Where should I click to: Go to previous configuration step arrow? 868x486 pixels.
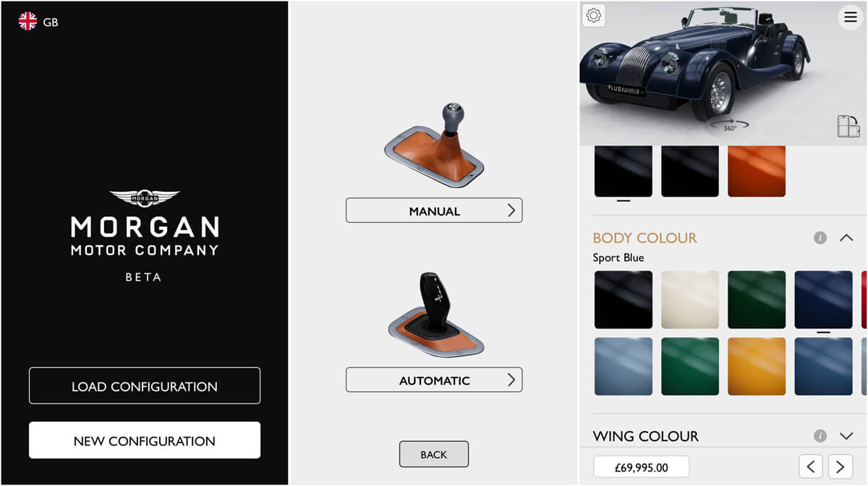coord(811,467)
